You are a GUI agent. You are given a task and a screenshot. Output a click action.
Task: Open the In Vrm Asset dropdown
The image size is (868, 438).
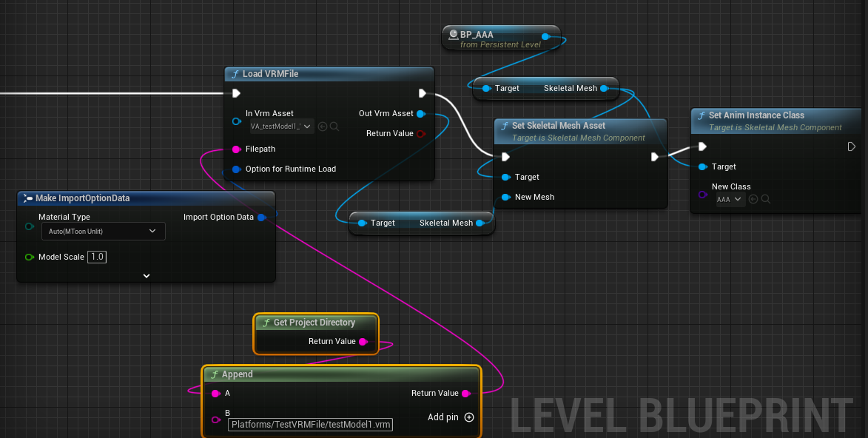(280, 127)
